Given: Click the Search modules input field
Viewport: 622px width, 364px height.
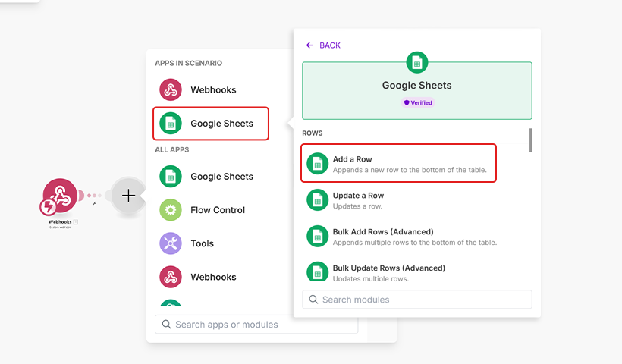Looking at the screenshot, I should point(417,300).
